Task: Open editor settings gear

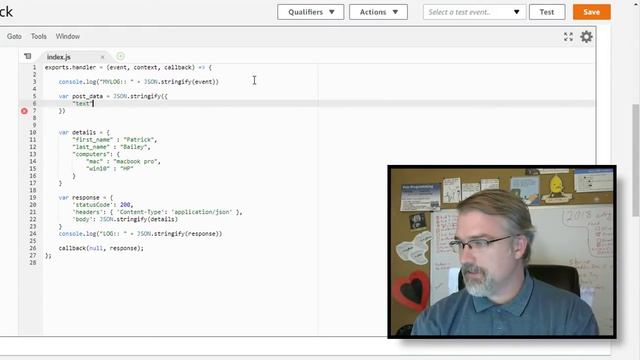Action: coord(587,37)
